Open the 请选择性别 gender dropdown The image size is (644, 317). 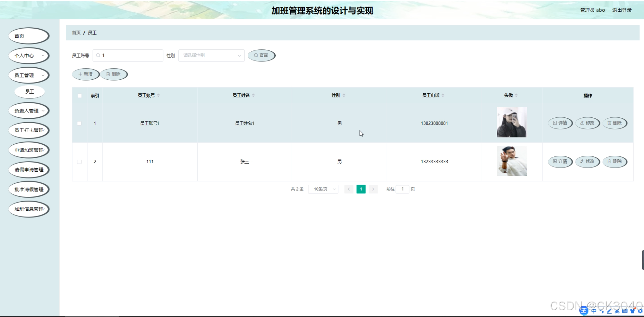pos(211,55)
